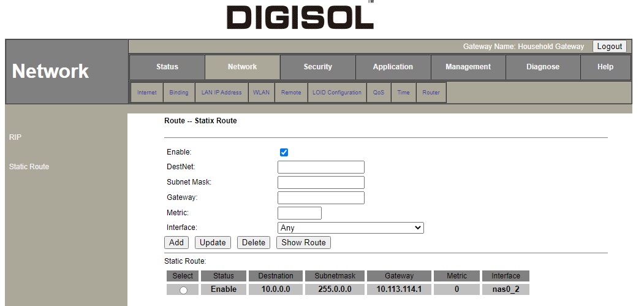644x306 pixels.
Task: Open the WLAN sub-menu
Action: pos(261,93)
